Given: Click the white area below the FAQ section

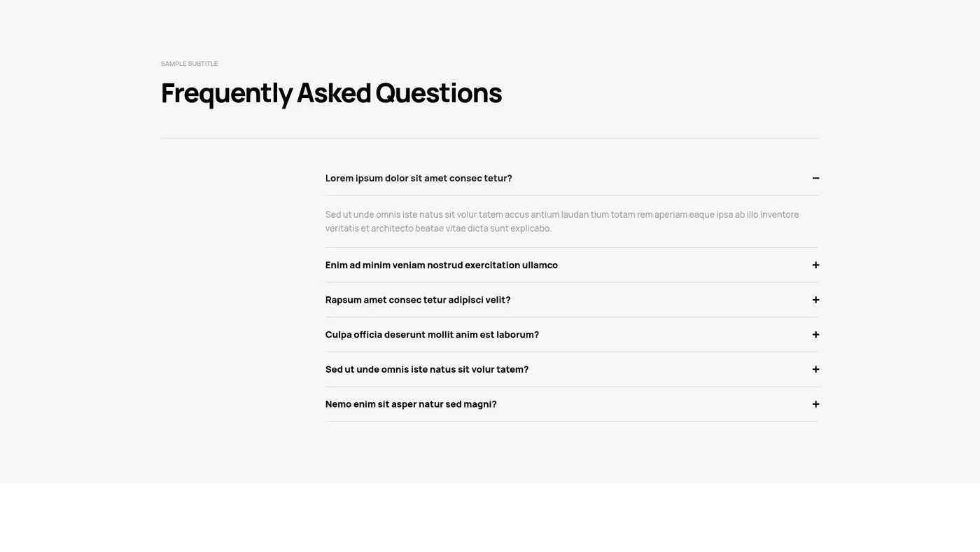Looking at the screenshot, I should pos(490,517).
